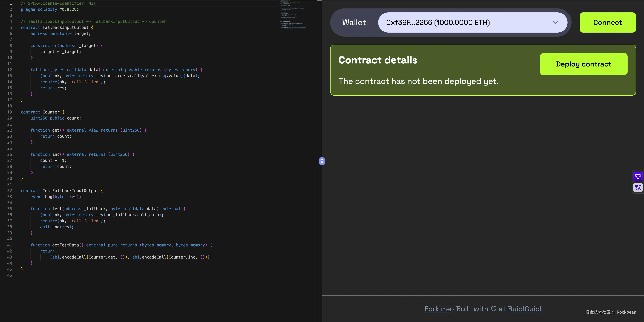The height and width of the screenshot is (322, 644).
Task: Place cursor on pragma solidity line
Action: 49,10
